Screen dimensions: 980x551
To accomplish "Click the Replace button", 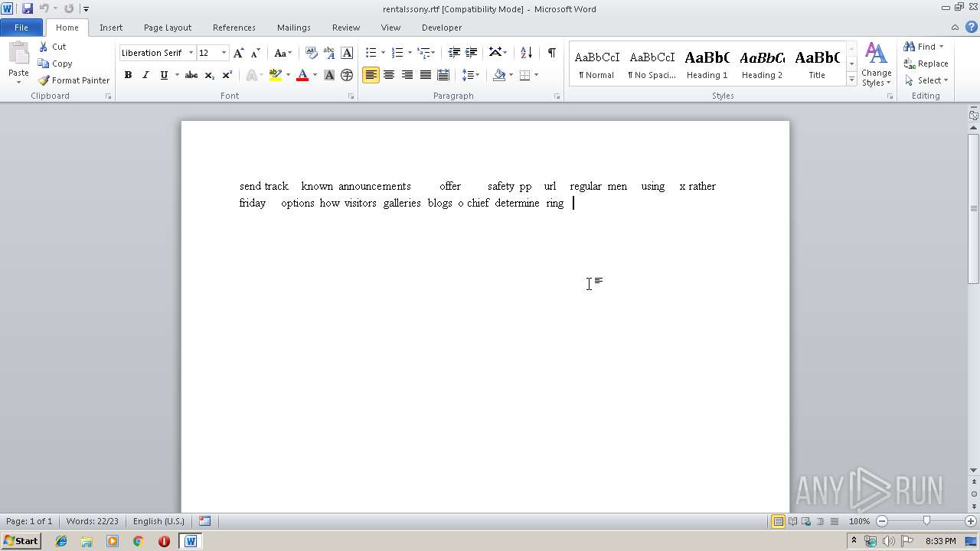I will tap(926, 64).
